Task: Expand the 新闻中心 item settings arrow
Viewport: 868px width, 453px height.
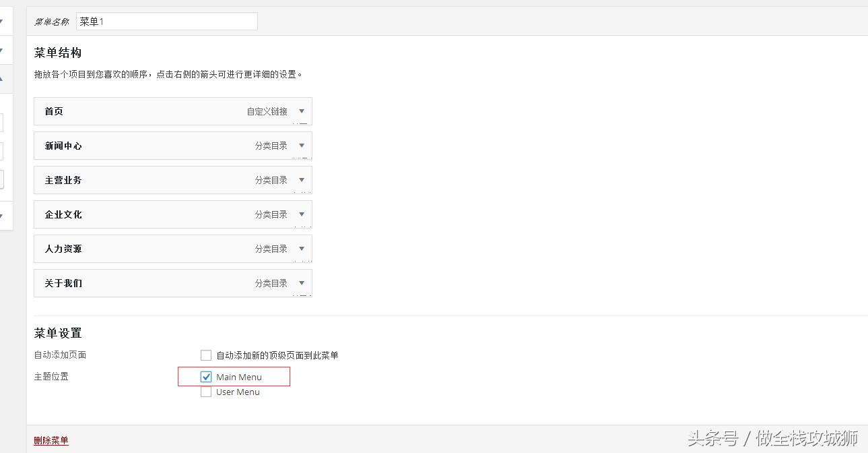Action: click(301, 146)
